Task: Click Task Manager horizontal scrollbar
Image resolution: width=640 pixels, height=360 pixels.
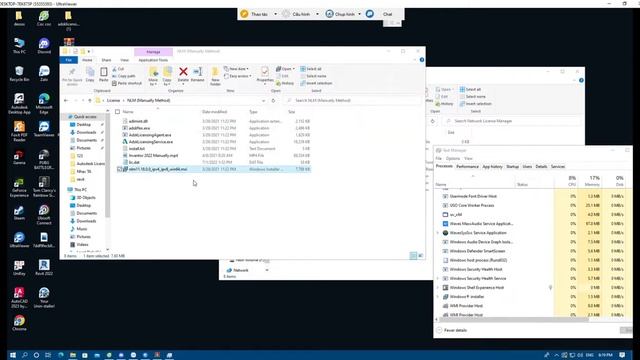Action: [x=513, y=320]
